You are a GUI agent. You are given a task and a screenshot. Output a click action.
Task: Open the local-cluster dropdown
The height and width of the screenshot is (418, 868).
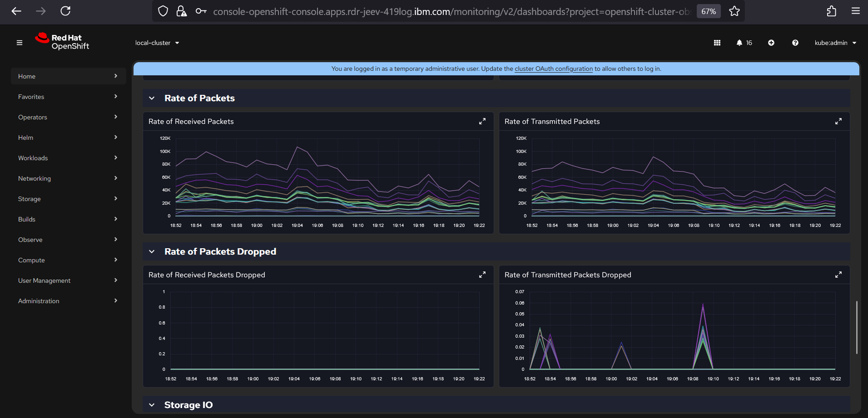pyautogui.click(x=157, y=43)
